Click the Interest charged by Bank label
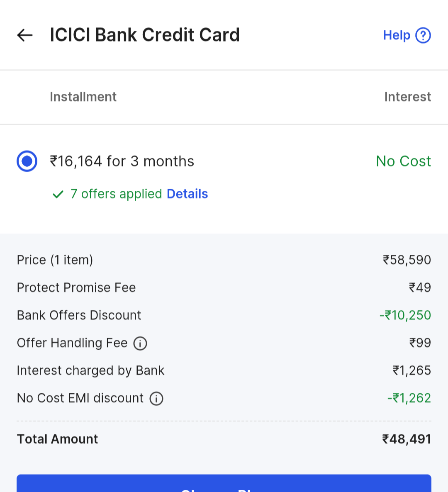448x492 pixels. click(x=90, y=370)
